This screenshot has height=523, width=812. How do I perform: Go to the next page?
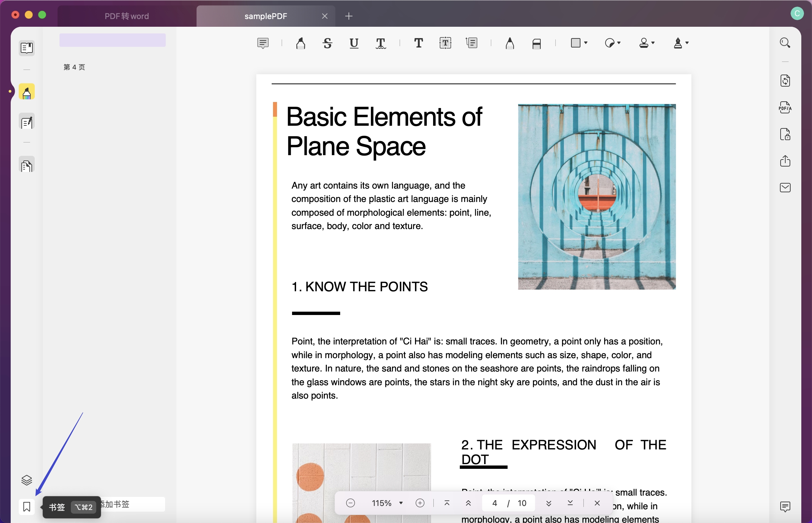pos(548,503)
